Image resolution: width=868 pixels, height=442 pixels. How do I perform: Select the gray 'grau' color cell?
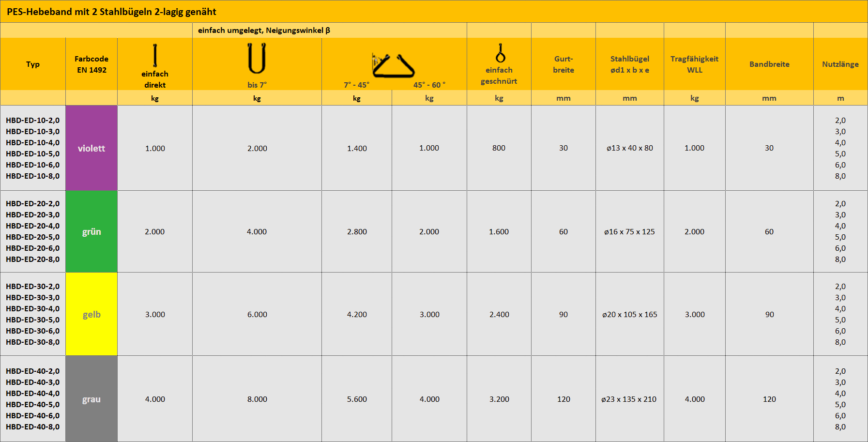click(x=91, y=399)
